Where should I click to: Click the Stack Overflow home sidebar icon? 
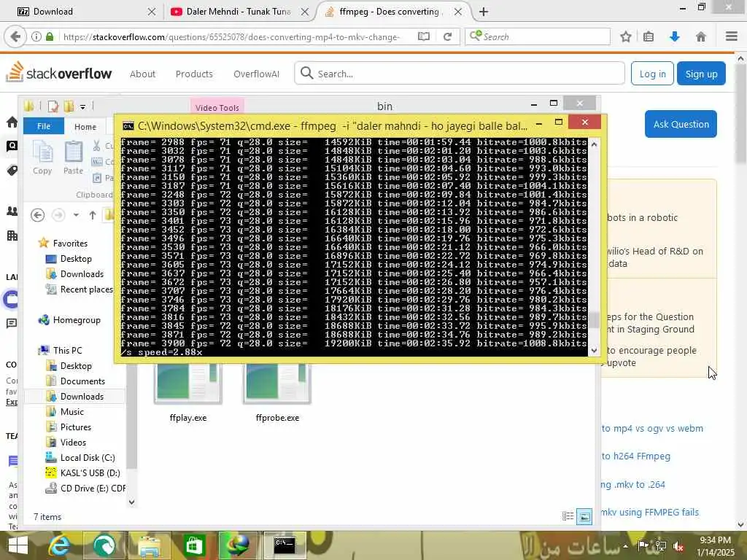click(x=12, y=122)
